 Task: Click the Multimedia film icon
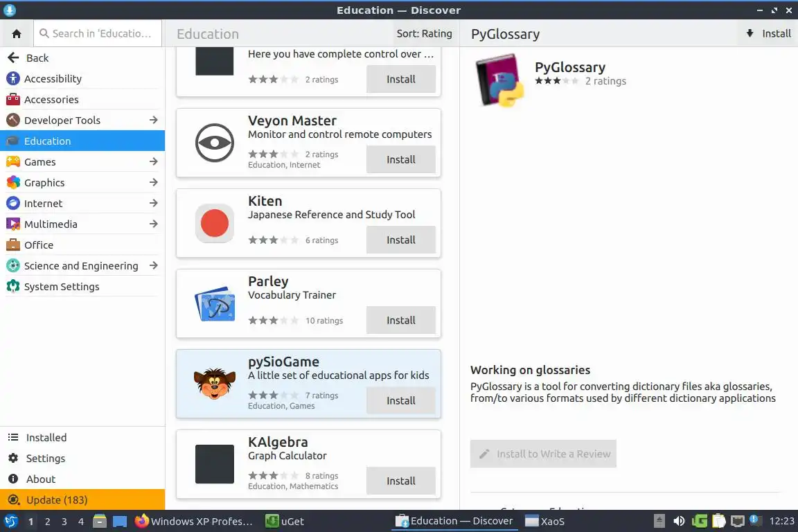[x=12, y=224]
